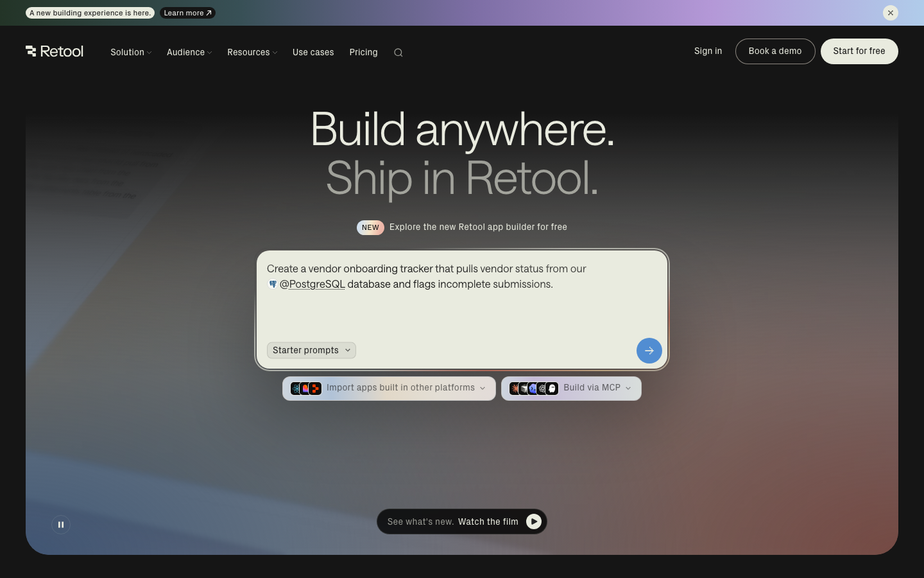
Task: Click Learn more in the banner
Action: [x=187, y=13]
